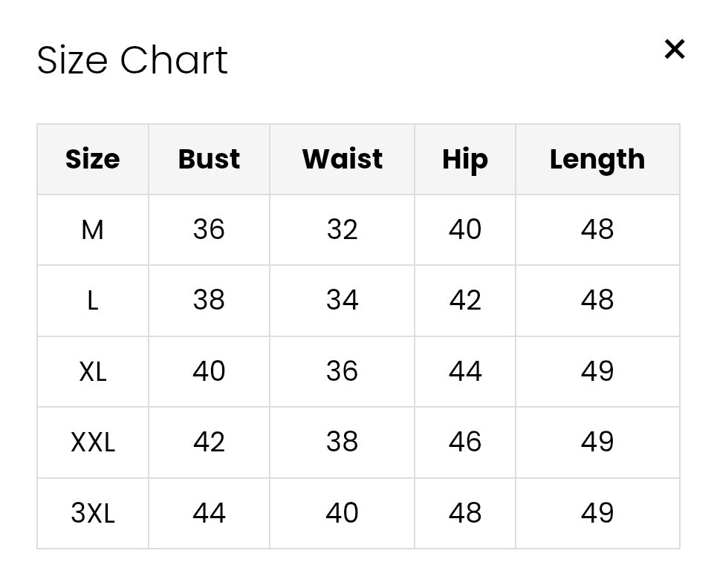Click hip value 44 for size XL

pos(465,371)
